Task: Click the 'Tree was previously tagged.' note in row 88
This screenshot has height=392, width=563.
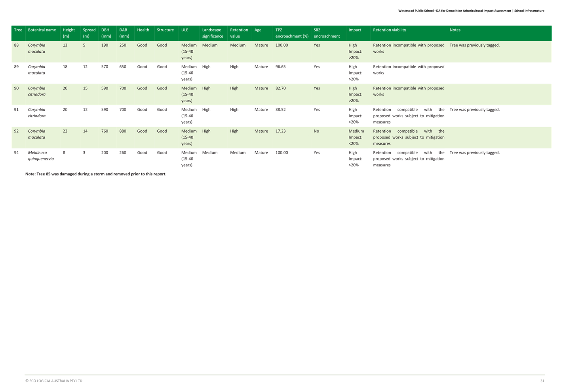Action: (x=474, y=45)
